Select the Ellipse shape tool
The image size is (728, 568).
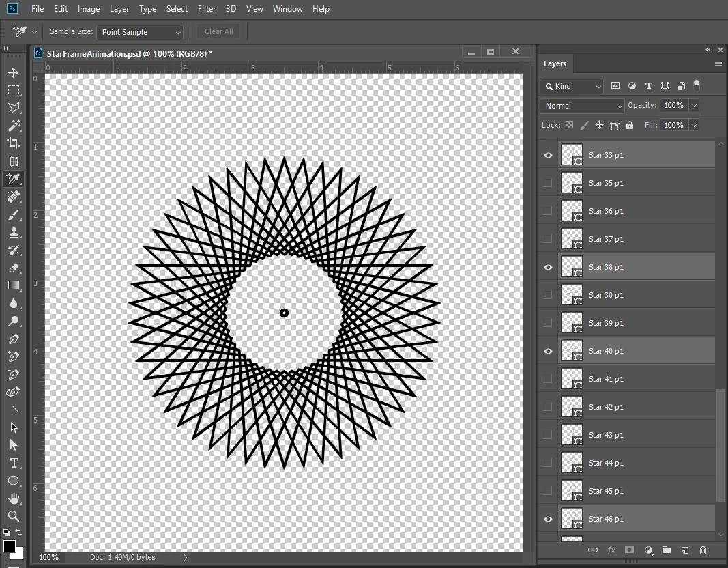14,481
